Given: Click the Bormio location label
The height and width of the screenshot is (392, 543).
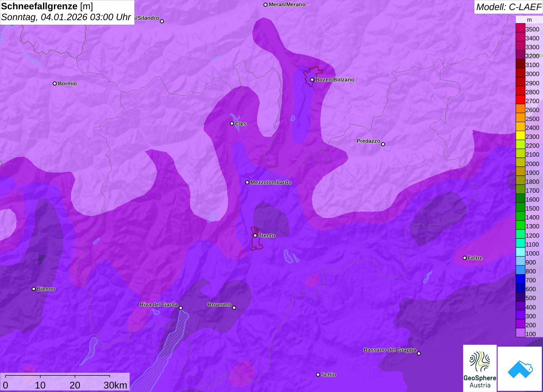Looking at the screenshot, I should pyautogui.click(x=67, y=83).
